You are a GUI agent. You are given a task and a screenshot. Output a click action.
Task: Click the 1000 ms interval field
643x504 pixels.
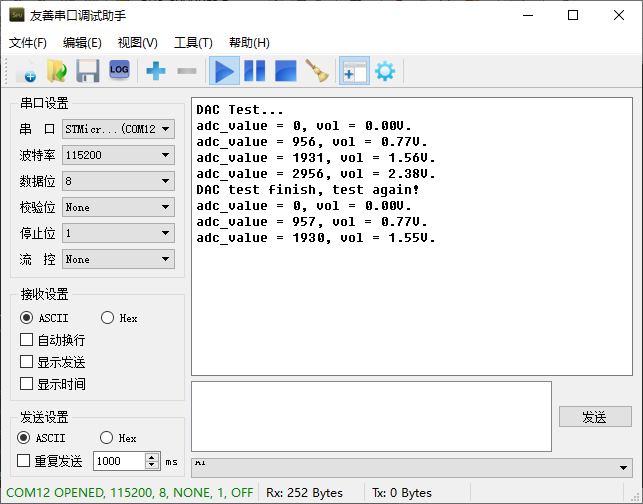click(119, 461)
